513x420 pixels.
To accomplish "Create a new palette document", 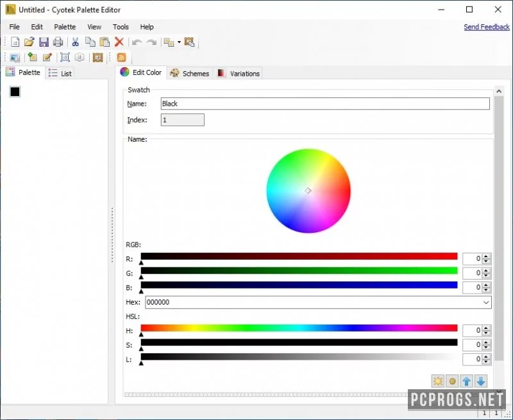I will click(15, 42).
